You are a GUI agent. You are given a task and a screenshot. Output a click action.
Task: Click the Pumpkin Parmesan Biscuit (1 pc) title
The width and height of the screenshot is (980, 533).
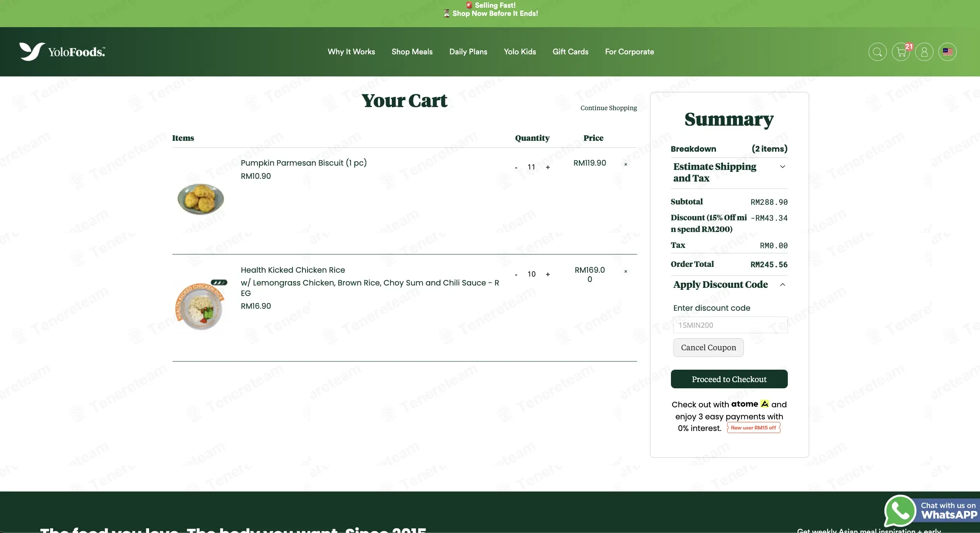click(x=304, y=163)
